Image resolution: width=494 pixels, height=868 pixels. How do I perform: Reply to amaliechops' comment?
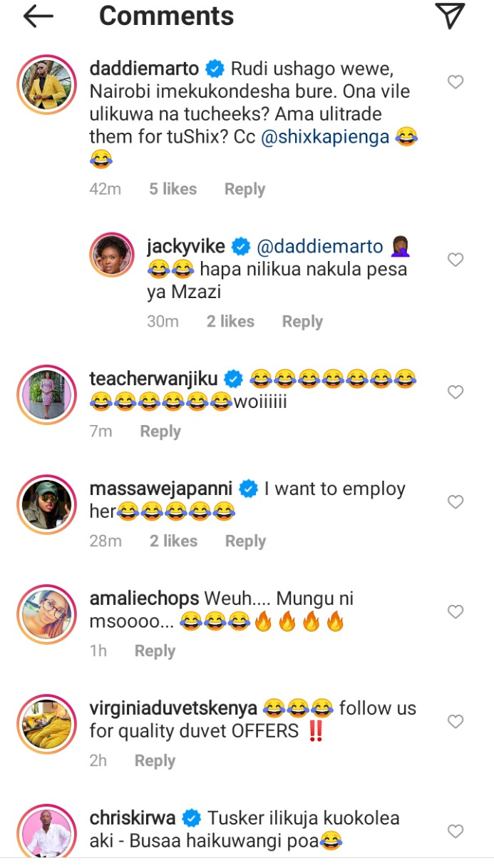[155, 651]
